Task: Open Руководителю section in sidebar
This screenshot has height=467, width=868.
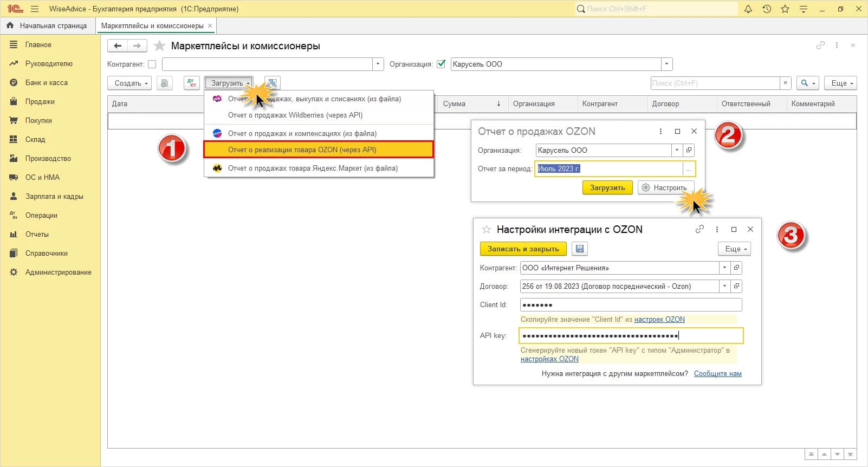Action: pos(49,63)
